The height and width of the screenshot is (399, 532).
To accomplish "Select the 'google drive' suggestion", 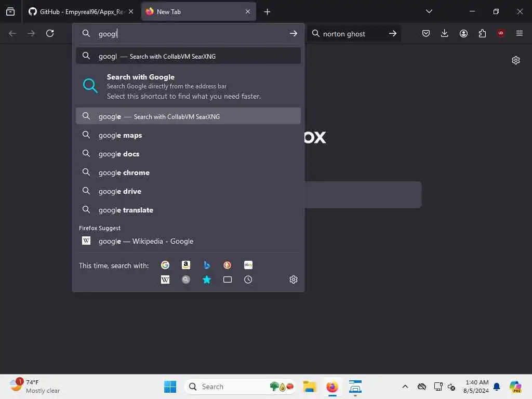I will point(188,191).
